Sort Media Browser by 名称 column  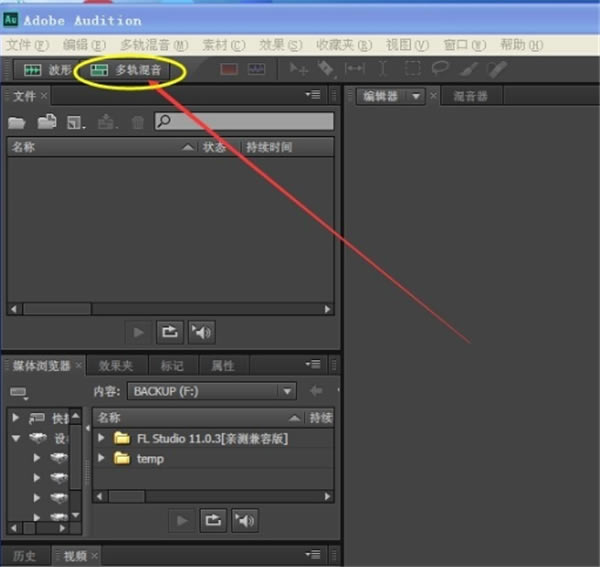(199, 417)
